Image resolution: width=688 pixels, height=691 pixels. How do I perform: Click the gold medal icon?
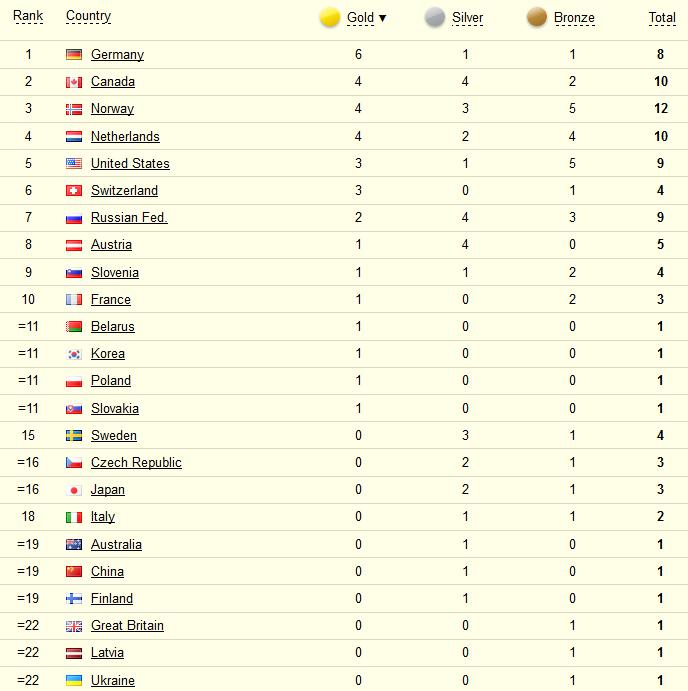pyautogui.click(x=330, y=18)
